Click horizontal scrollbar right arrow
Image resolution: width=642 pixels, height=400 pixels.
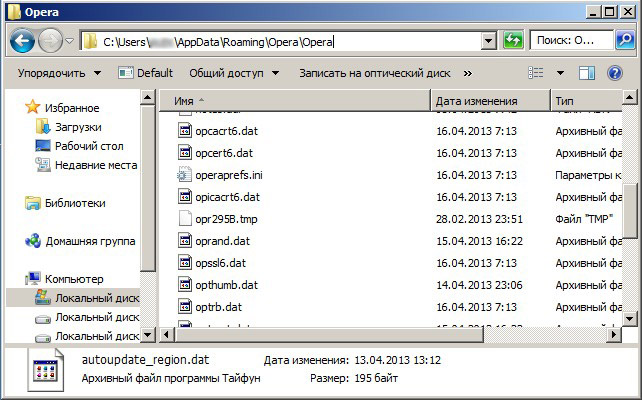(613, 335)
